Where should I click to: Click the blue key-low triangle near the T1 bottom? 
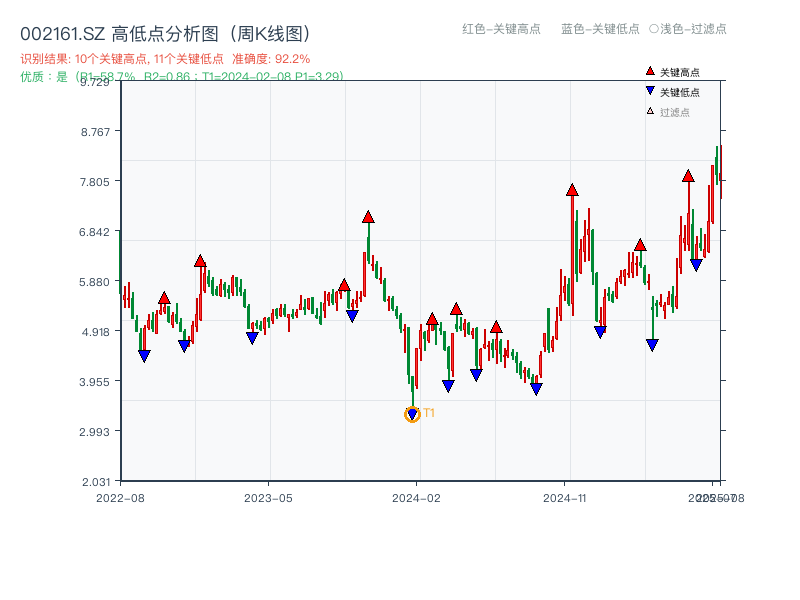(412, 413)
